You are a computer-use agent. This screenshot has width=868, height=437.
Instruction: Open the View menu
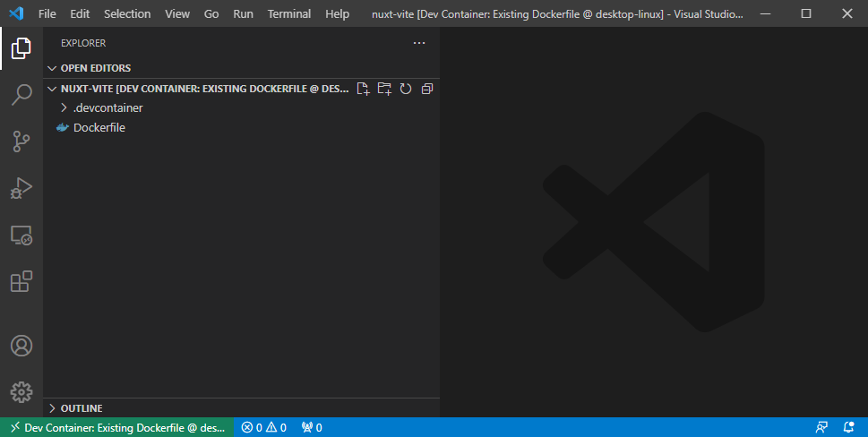[x=177, y=13]
